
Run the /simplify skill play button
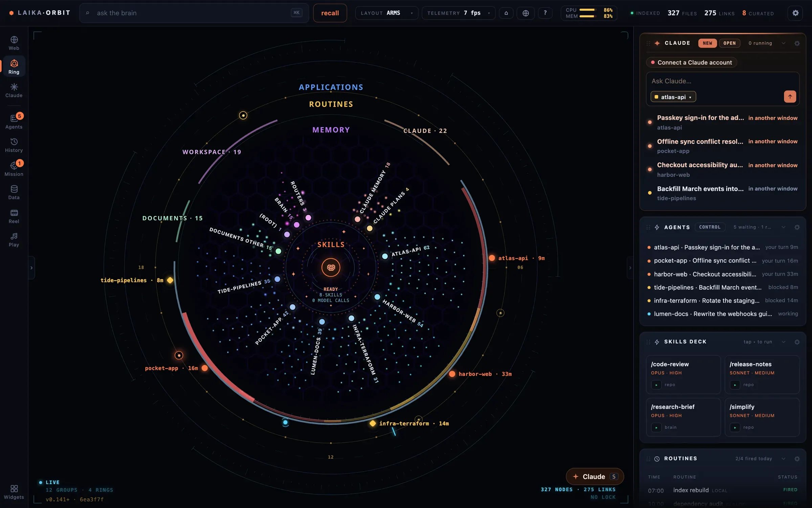point(735,427)
